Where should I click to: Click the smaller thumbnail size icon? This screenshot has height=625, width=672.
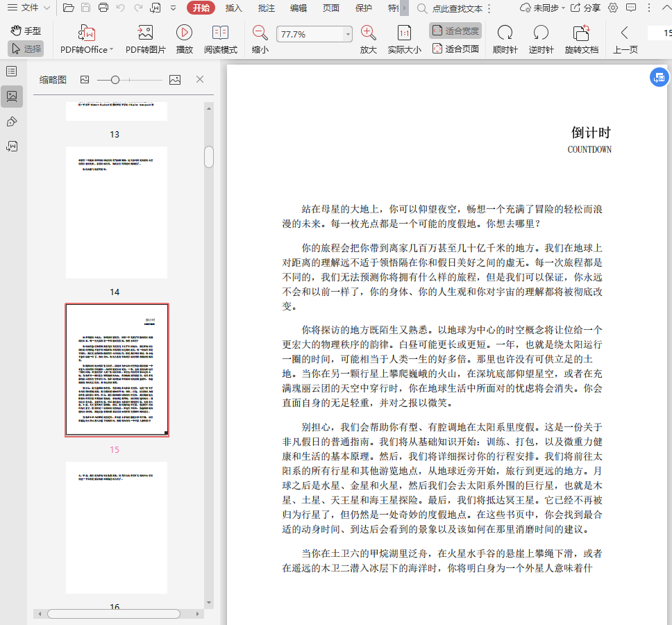(85, 79)
